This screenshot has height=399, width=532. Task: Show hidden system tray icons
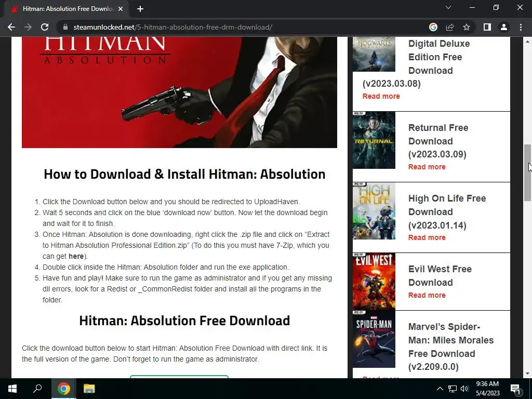click(440, 389)
